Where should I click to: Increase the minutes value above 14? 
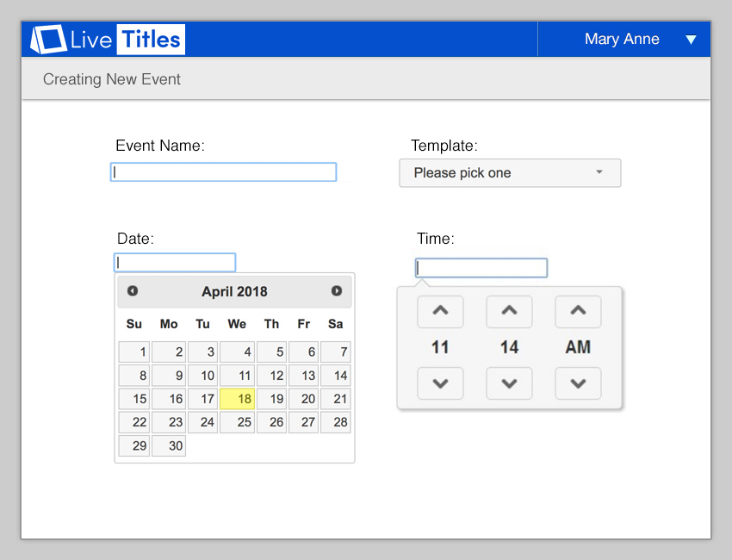click(509, 311)
